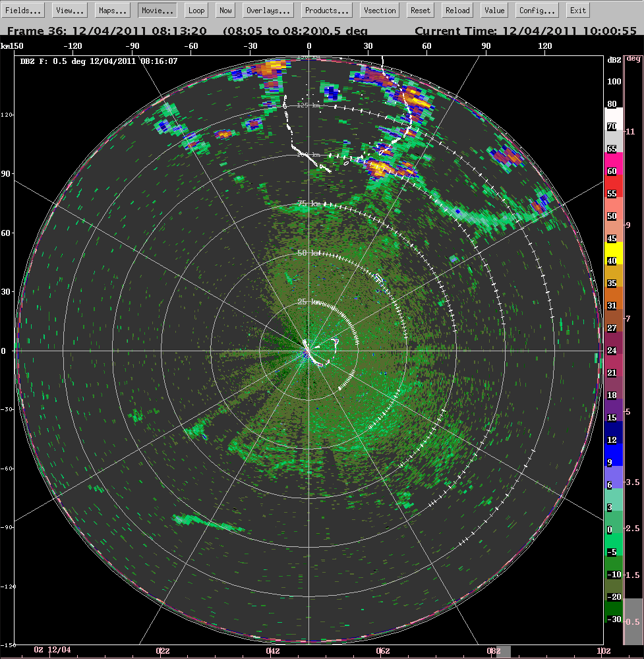644x659 pixels.
Task: Reload the current radar data
Action: [x=456, y=10]
